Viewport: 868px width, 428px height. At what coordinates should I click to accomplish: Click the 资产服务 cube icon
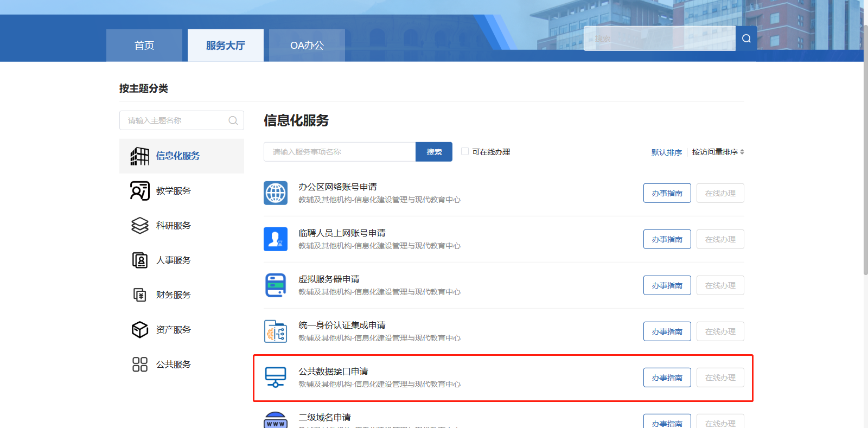(x=140, y=330)
